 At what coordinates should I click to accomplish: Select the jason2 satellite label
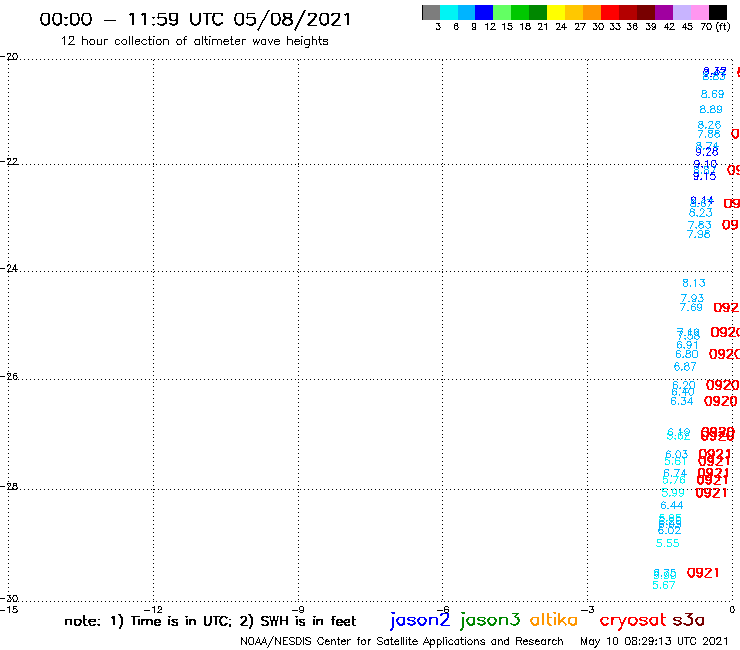click(x=420, y=620)
